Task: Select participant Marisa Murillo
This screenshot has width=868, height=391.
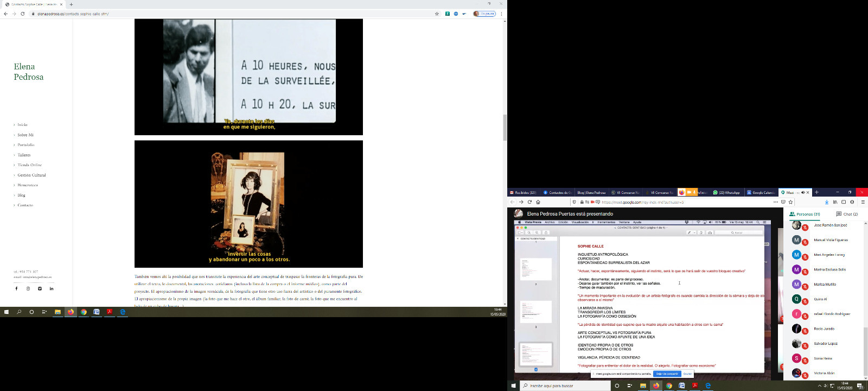Action: (824, 284)
